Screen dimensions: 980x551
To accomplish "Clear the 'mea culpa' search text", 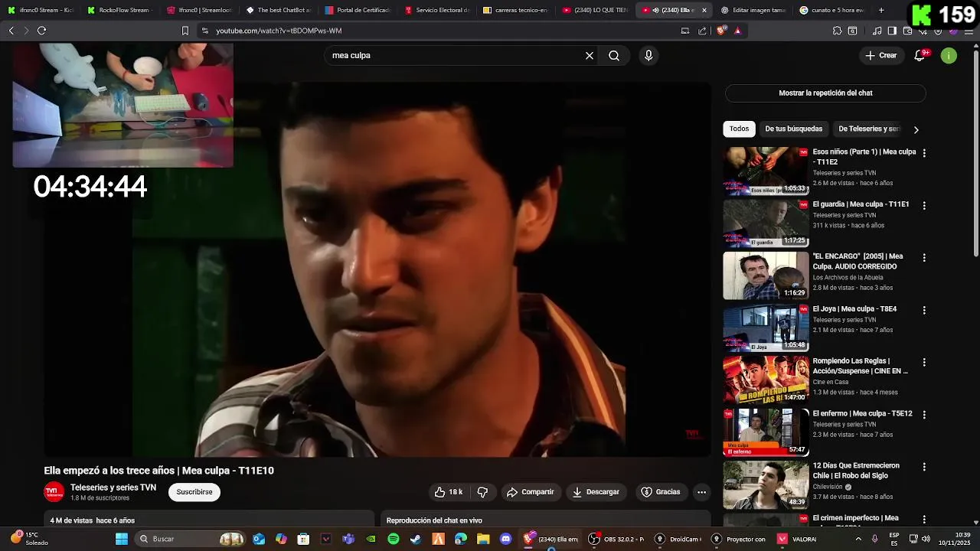I will point(590,56).
